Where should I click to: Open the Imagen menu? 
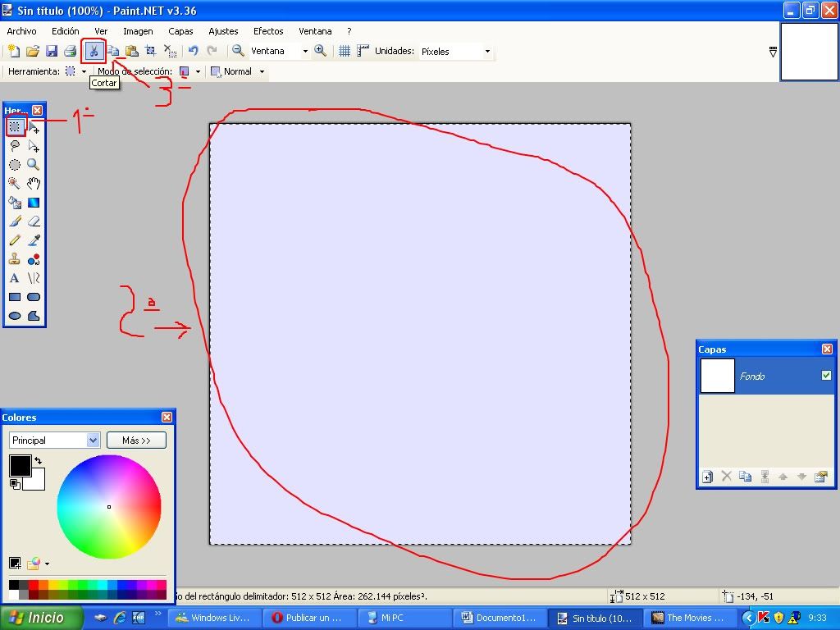coord(138,31)
